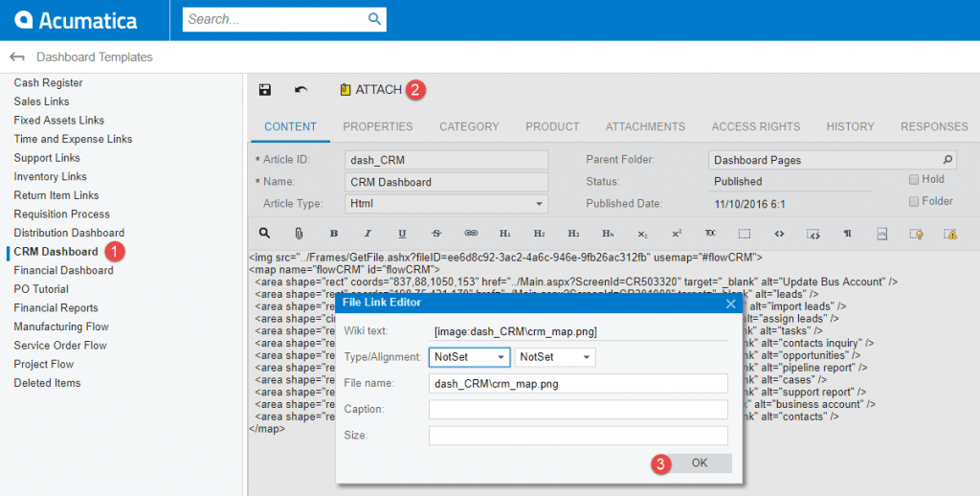Viewport: 980px width, 496px height.
Task: Click the paragraph mark icon
Action: click(x=848, y=234)
